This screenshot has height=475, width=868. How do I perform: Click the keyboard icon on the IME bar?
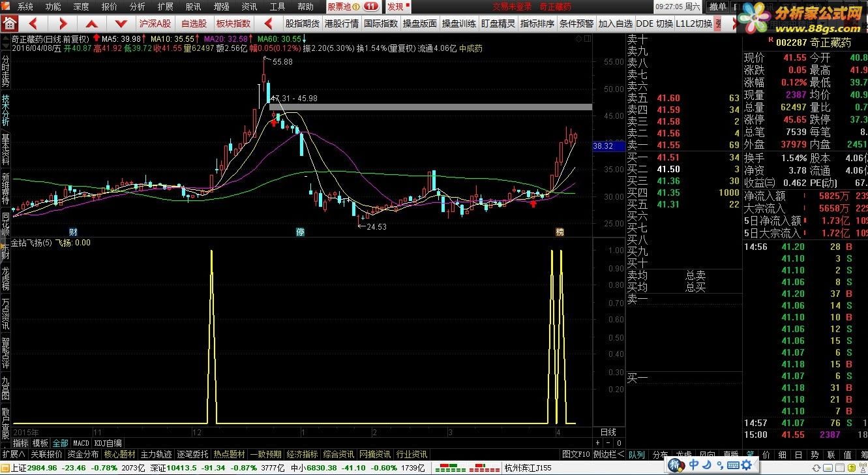coord(733,464)
